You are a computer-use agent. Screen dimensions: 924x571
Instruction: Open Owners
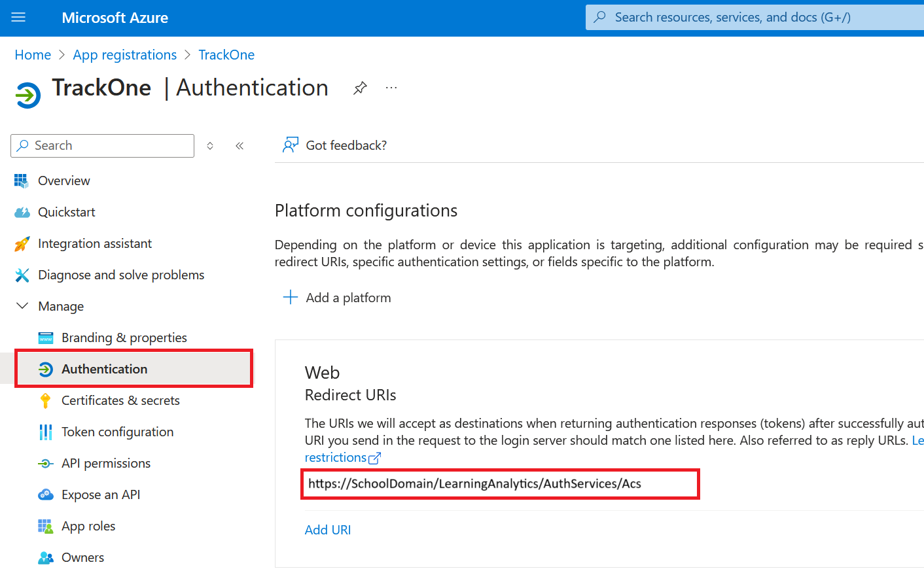coord(83,557)
